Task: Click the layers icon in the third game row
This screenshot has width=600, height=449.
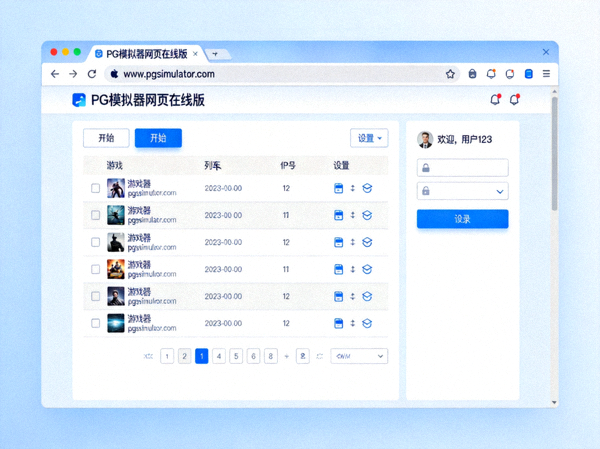Action: coord(367,242)
